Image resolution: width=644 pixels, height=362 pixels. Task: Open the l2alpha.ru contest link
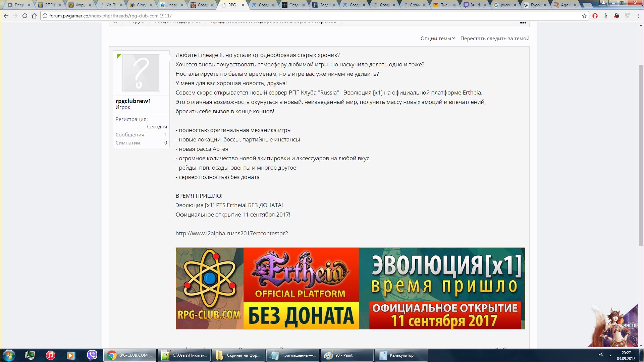click(x=232, y=233)
